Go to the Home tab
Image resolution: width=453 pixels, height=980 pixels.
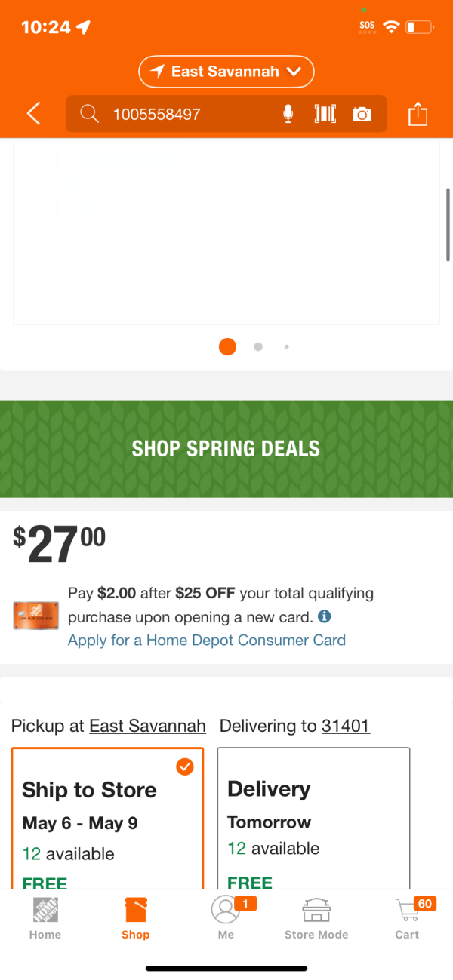pos(45,918)
